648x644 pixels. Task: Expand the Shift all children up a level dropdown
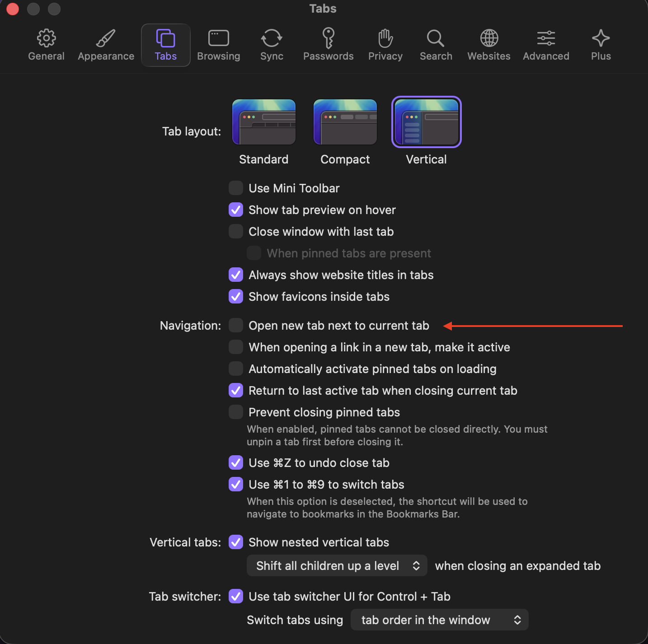(337, 566)
